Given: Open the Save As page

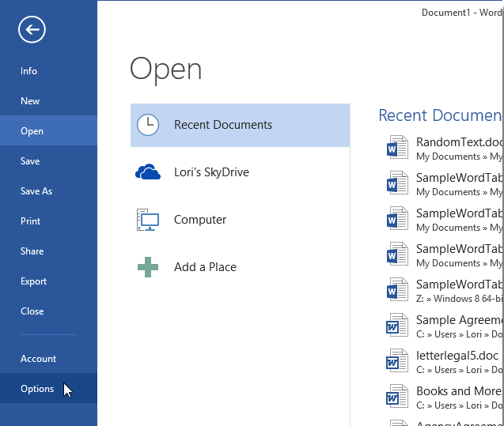Looking at the screenshot, I should coord(36,191).
